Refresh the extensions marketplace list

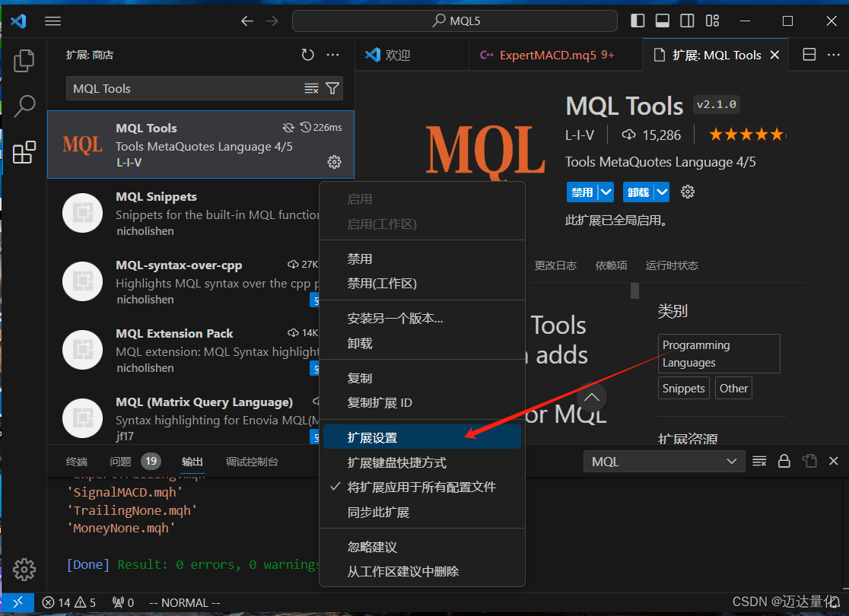pyautogui.click(x=307, y=55)
